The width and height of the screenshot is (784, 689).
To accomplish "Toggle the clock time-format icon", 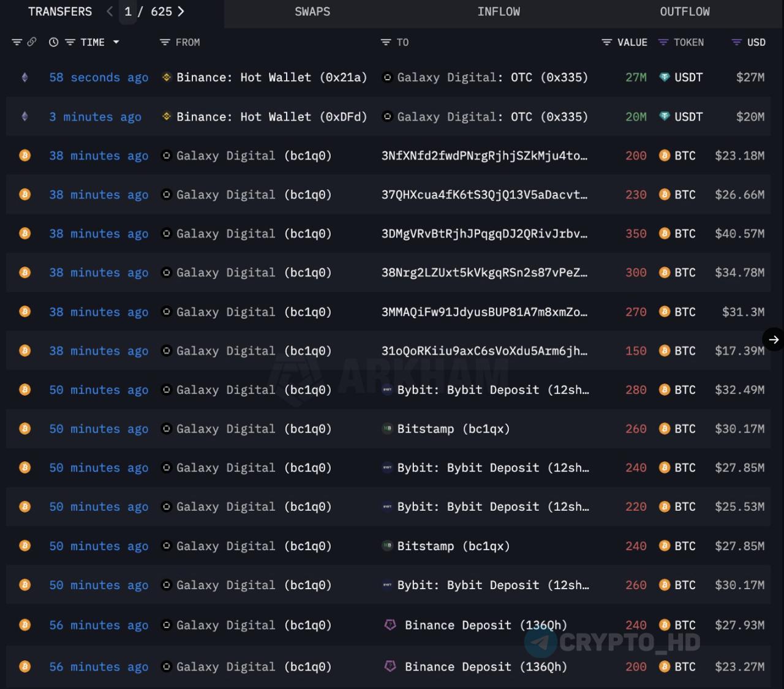I will click(54, 42).
